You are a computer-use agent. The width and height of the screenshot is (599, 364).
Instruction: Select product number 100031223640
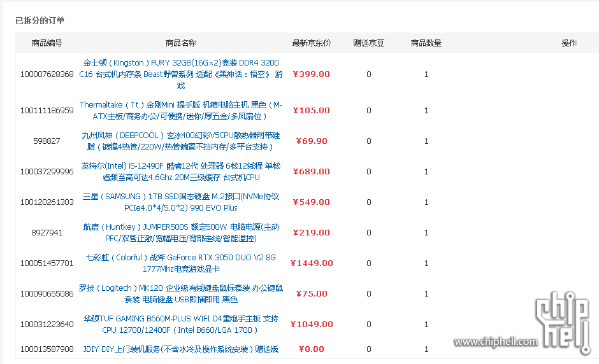click(x=47, y=324)
